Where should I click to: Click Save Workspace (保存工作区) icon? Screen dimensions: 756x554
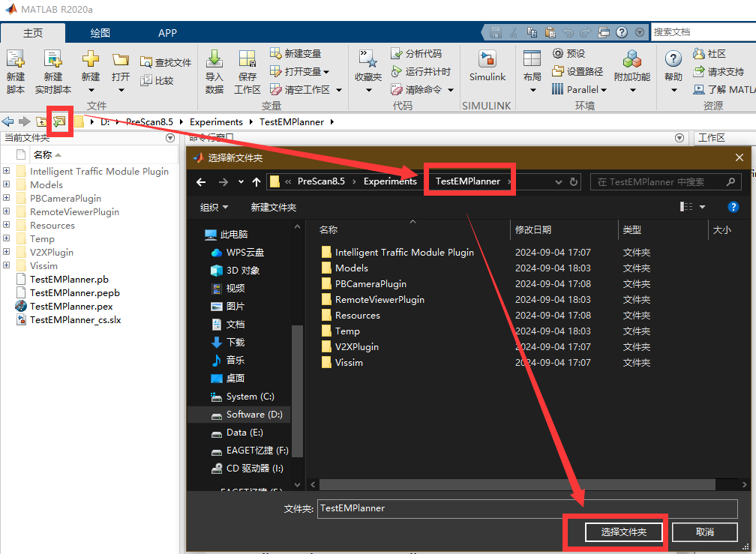[247, 59]
